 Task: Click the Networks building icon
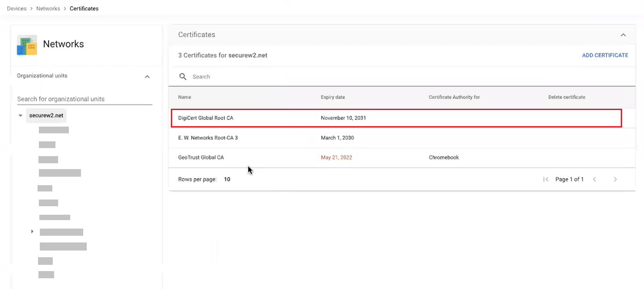(27, 45)
